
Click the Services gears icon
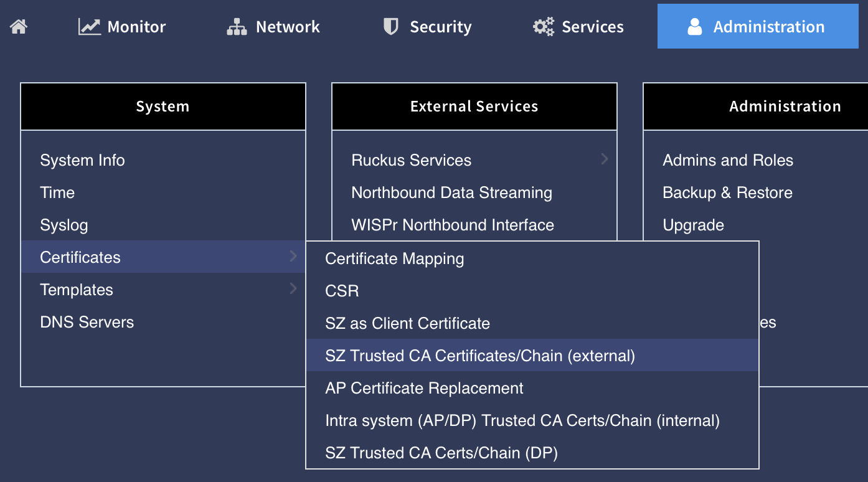pos(543,27)
